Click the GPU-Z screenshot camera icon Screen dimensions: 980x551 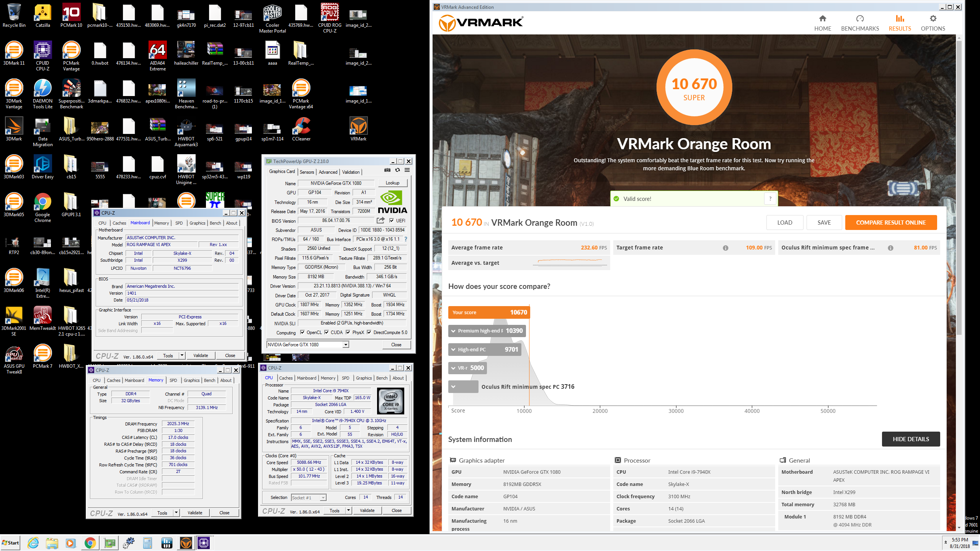pos(387,170)
